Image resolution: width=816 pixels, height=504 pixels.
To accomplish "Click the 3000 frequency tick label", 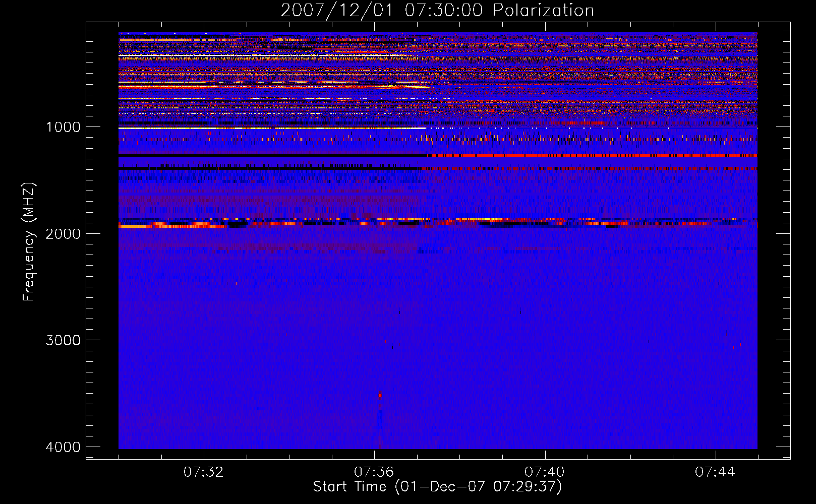I will 63,340.
